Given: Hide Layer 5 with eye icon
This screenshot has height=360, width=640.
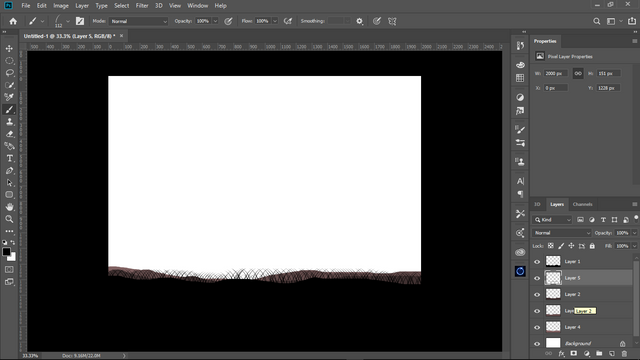Looking at the screenshot, I should point(537,278).
